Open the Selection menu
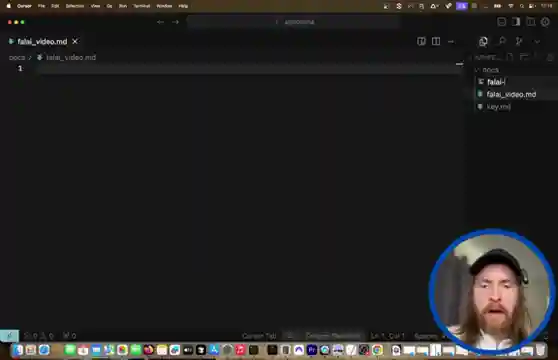Image resolution: width=558 pixels, height=360 pixels. pyautogui.click(x=75, y=6)
